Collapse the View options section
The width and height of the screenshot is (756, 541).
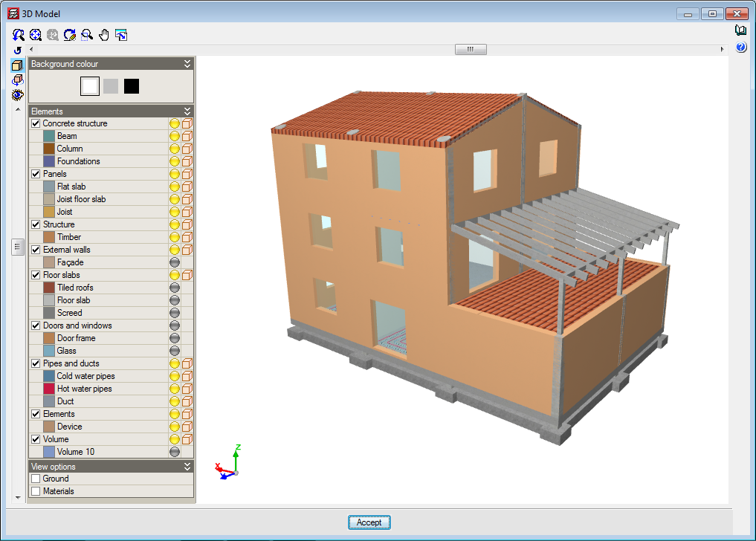[187, 467]
